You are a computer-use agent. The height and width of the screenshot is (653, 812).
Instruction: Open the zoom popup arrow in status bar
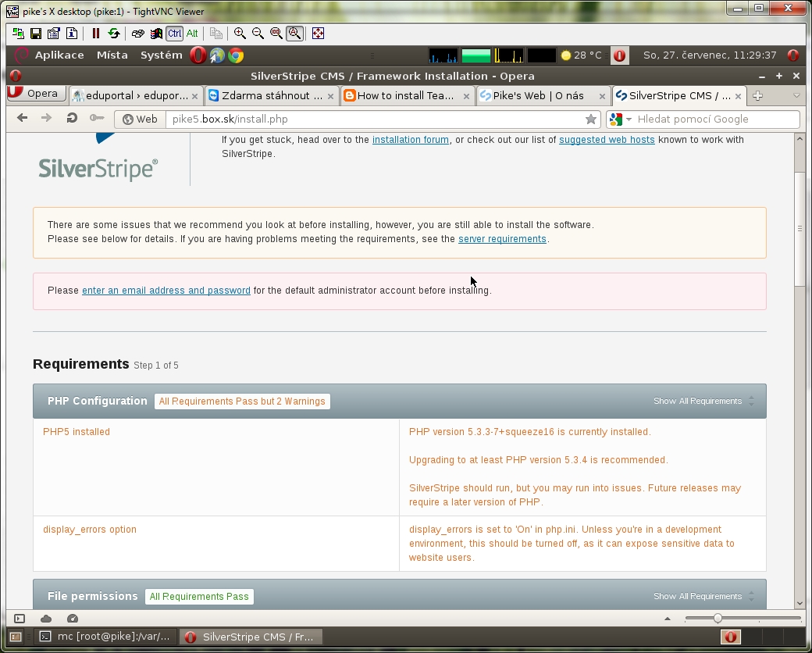pyautogui.click(x=667, y=619)
